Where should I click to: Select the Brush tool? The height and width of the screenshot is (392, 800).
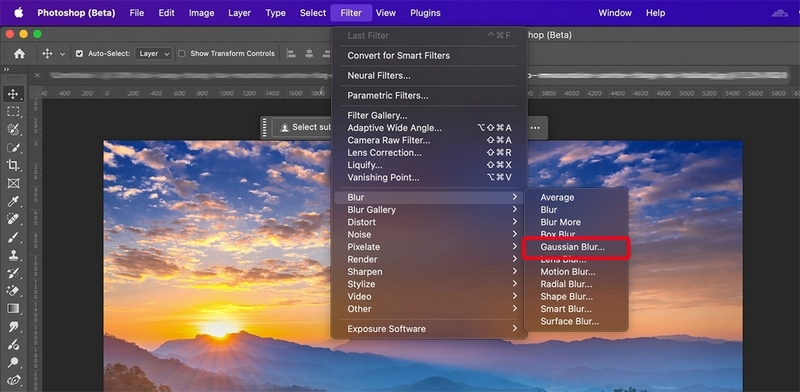[x=13, y=237]
